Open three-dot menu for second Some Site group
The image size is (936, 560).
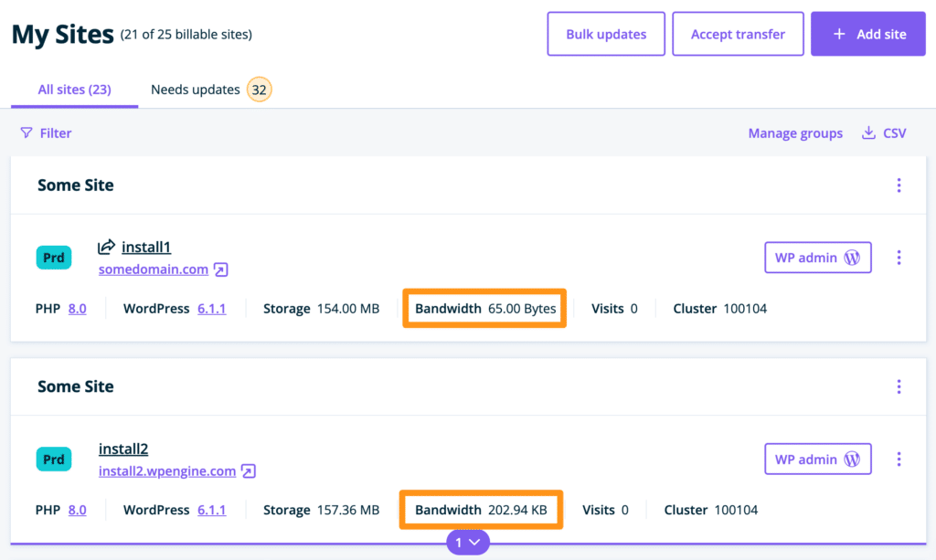coord(899,387)
